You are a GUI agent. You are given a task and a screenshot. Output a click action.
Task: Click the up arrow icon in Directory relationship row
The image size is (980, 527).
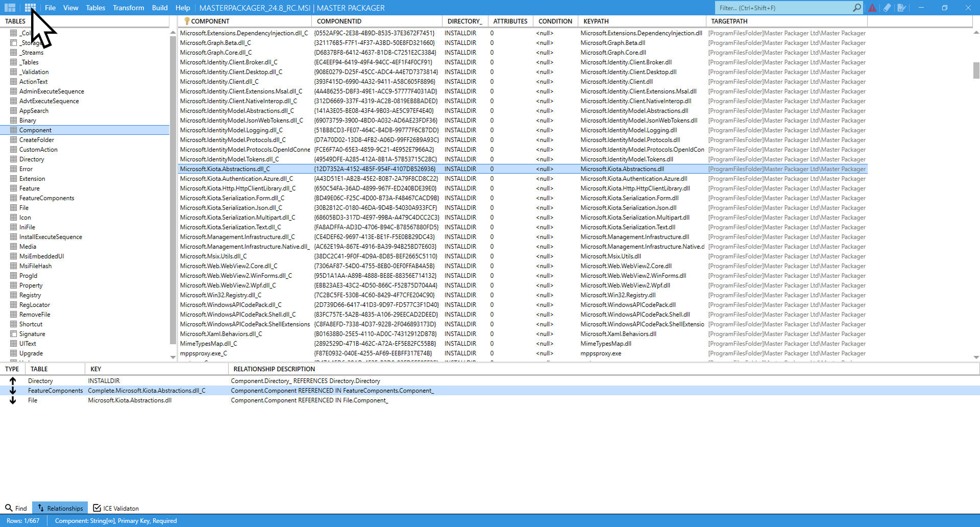13,381
